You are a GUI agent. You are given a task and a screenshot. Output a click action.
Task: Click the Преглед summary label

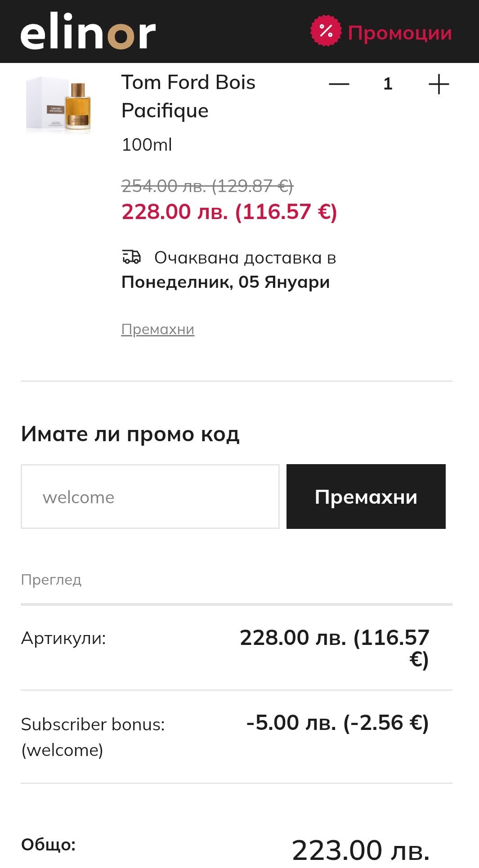click(x=51, y=580)
